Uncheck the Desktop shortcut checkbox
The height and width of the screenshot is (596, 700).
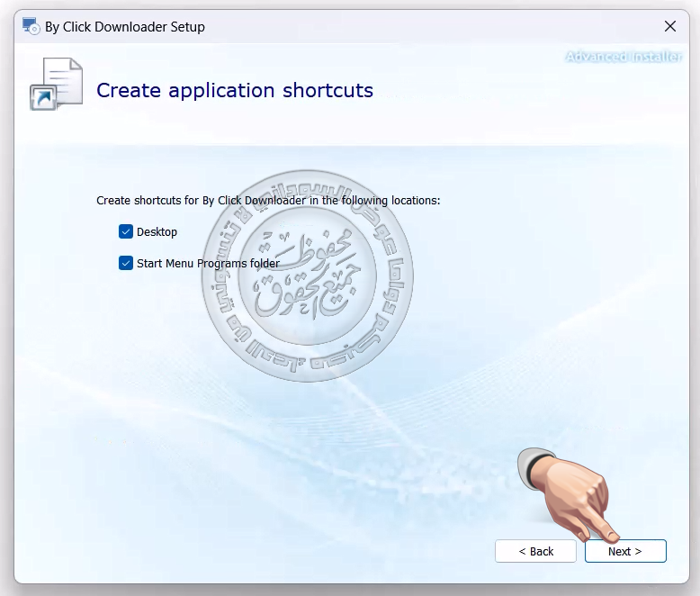126,232
